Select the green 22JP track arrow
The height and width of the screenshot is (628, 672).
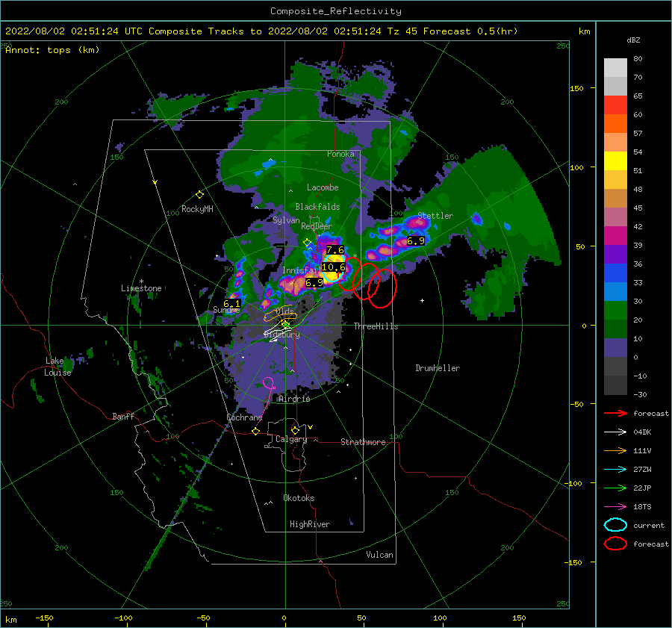coord(615,488)
